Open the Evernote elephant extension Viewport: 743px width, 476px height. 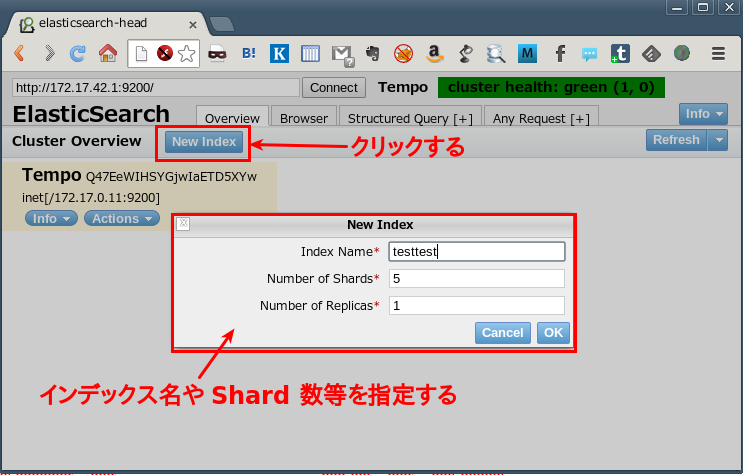coord(373,53)
